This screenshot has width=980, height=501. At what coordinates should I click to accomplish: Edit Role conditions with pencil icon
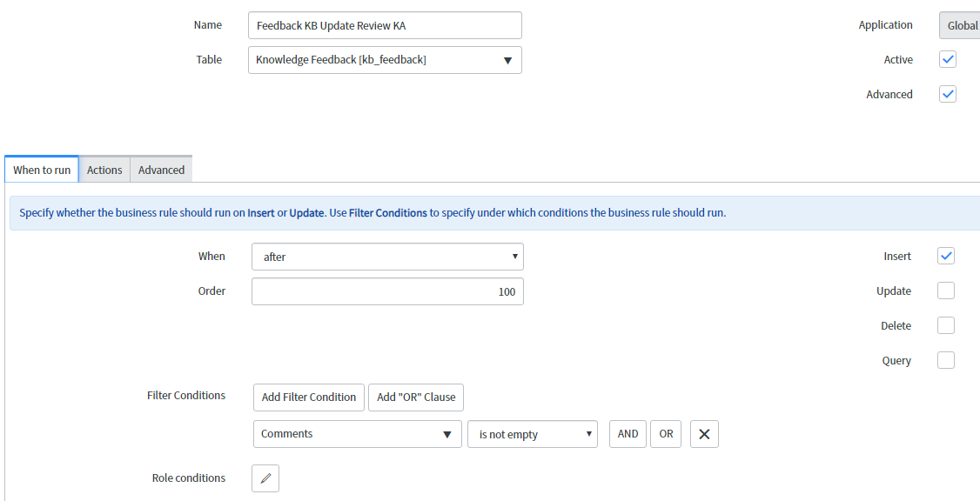coord(265,478)
